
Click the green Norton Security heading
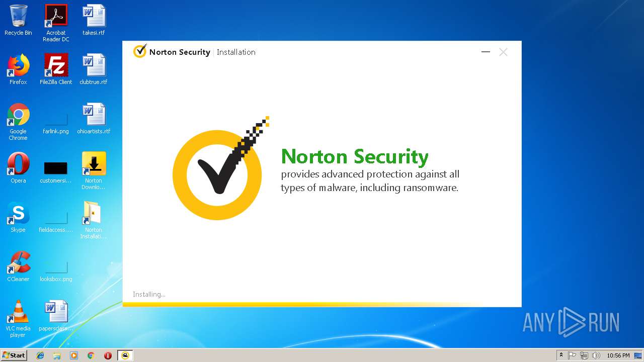(x=355, y=156)
